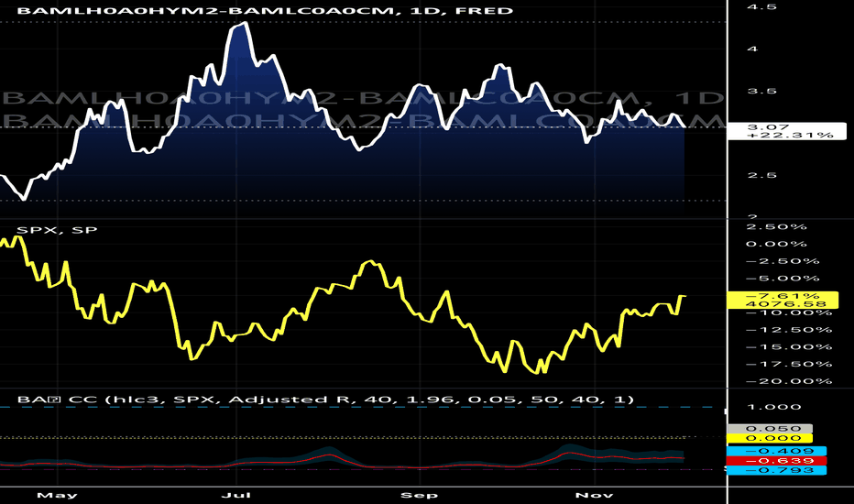Click the blue -0.793 value label
Screen dimensions: 854x504
point(777,470)
